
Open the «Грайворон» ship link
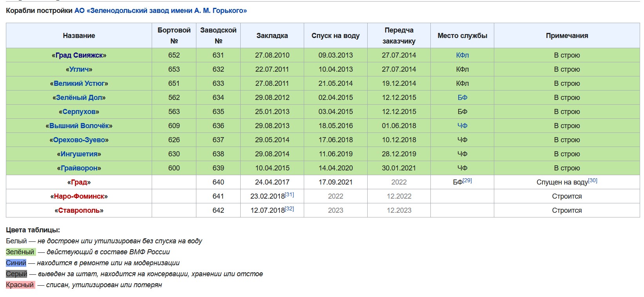(79, 168)
